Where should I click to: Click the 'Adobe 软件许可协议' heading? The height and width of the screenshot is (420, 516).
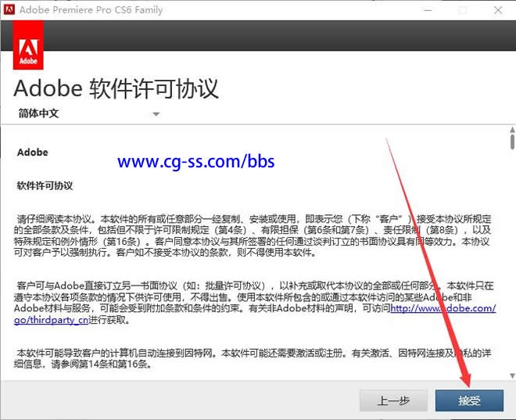(x=116, y=87)
